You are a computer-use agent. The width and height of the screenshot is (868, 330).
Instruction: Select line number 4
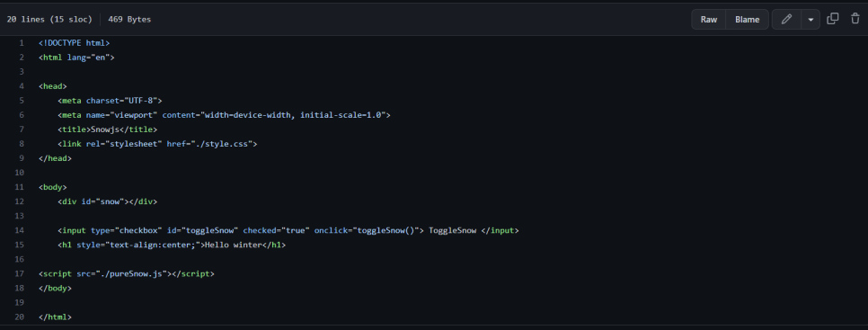tap(21, 85)
